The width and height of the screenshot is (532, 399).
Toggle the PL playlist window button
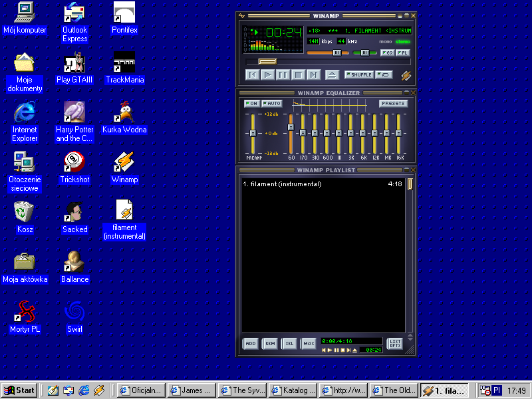point(403,53)
